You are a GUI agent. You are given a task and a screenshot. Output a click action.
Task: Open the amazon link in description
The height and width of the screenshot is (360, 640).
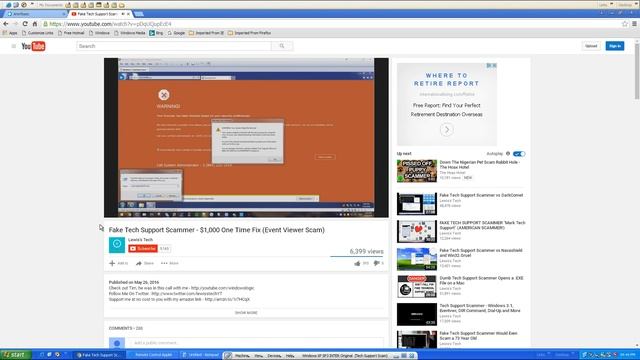pos(227,299)
